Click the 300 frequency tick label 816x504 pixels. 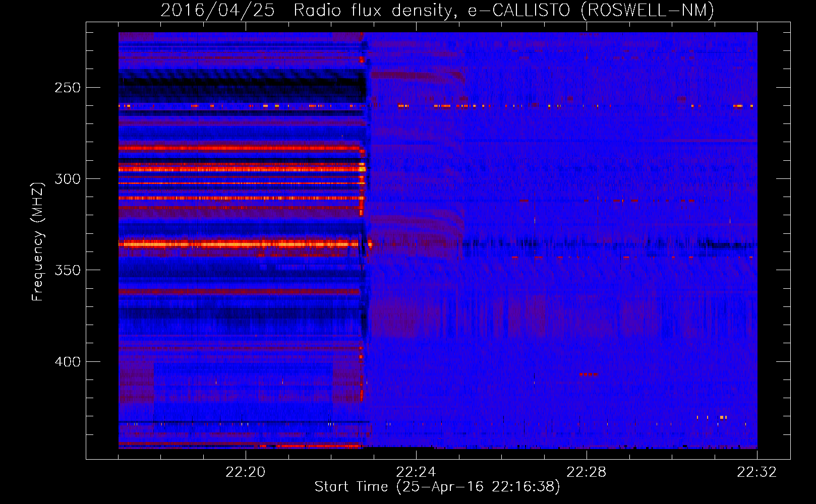pyautogui.click(x=68, y=179)
